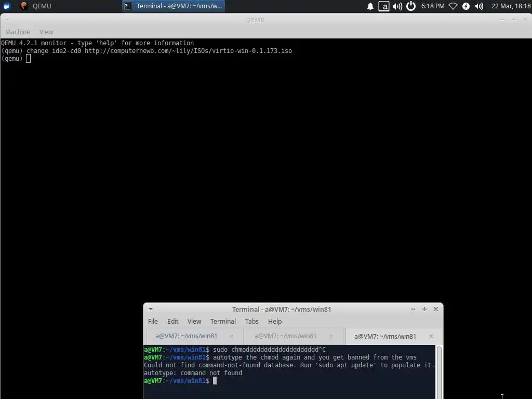Close the Terminal window

tap(436, 309)
